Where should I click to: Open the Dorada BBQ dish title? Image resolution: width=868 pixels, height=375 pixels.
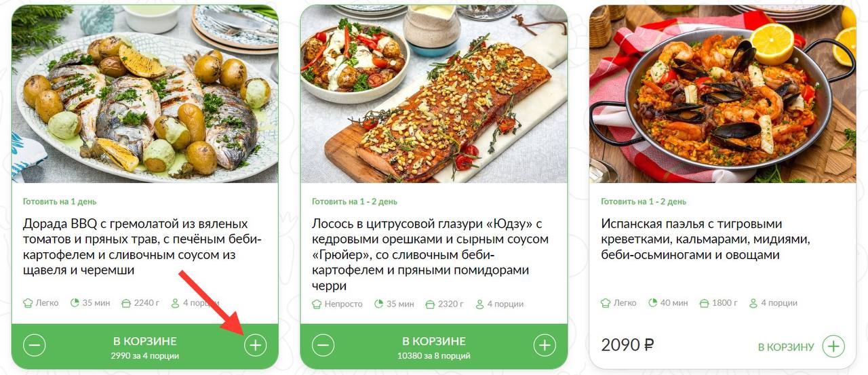[x=142, y=247]
